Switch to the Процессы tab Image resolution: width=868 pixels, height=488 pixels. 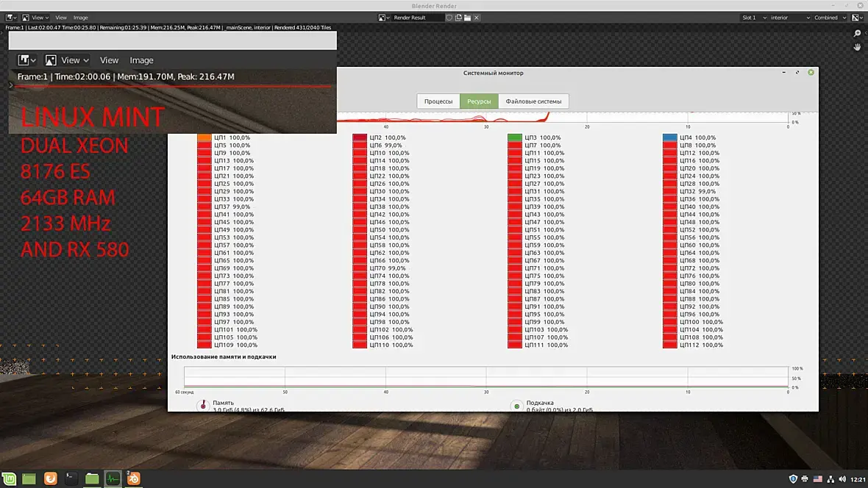point(438,101)
